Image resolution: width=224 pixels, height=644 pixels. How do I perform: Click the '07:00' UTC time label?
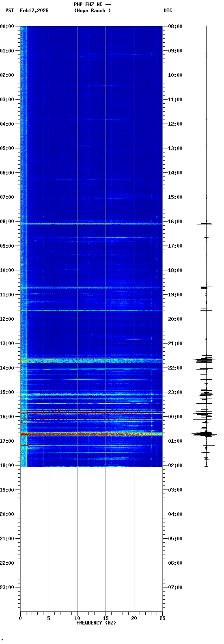click(x=175, y=587)
